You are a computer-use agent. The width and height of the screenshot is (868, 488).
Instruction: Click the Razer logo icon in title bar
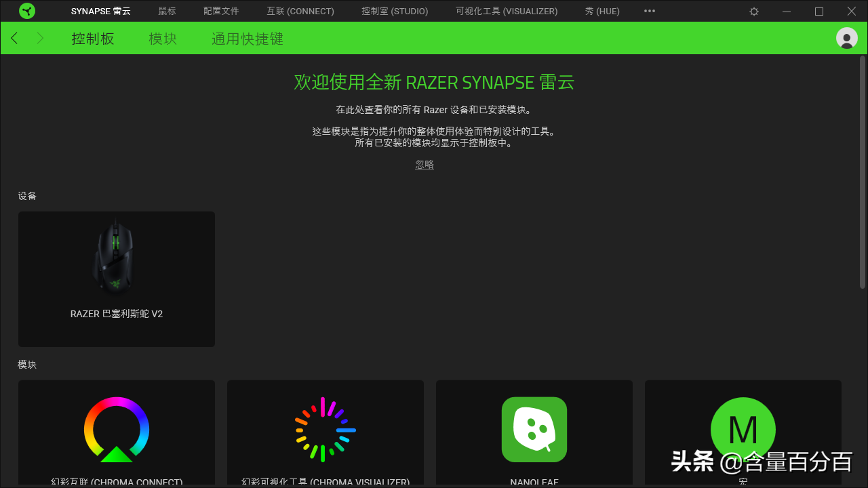(x=27, y=11)
